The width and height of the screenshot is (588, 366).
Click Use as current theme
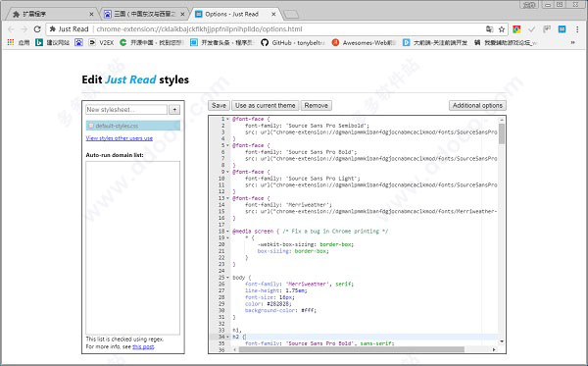tap(266, 106)
